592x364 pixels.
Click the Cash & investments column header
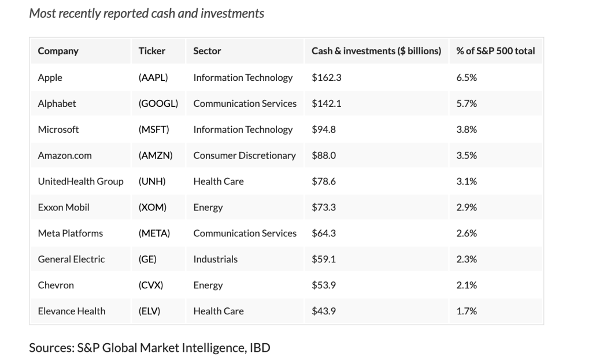(x=376, y=51)
